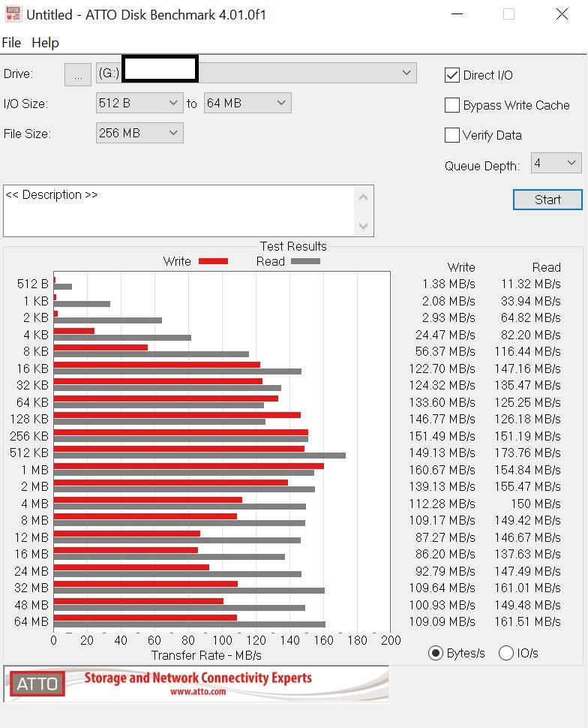Enable the Verify Data checkbox
The width and height of the screenshot is (588, 728).
(451, 135)
